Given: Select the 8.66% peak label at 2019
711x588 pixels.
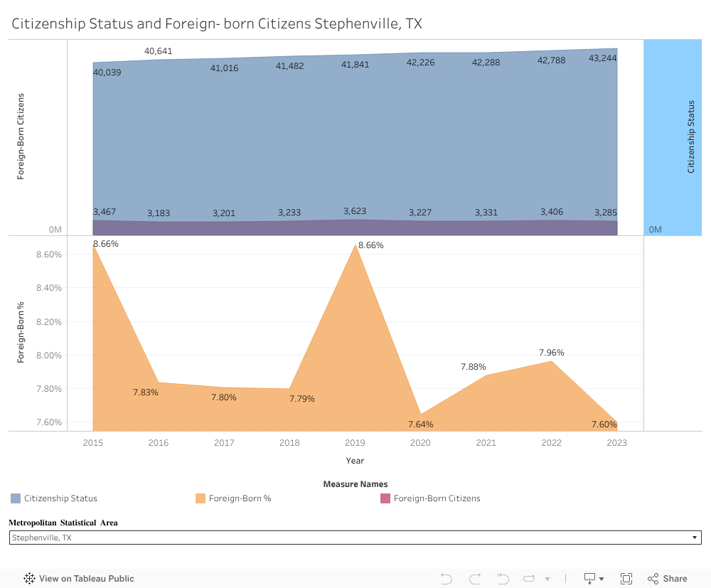Looking at the screenshot, I should coord(370,245).
